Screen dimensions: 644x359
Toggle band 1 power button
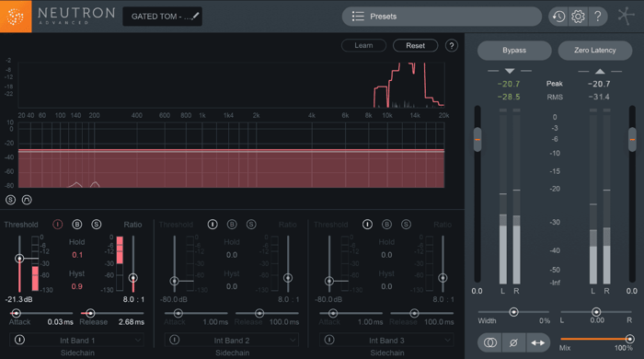[x=57, y=225]
